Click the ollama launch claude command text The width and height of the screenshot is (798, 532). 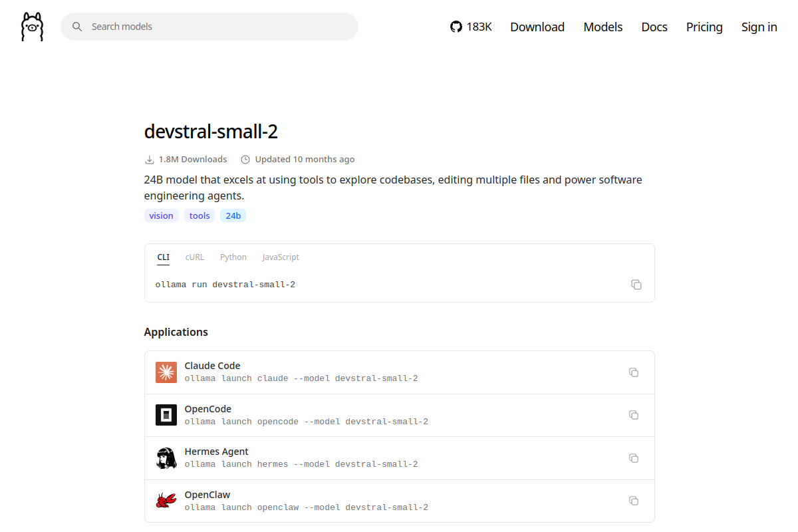[301, 378]
